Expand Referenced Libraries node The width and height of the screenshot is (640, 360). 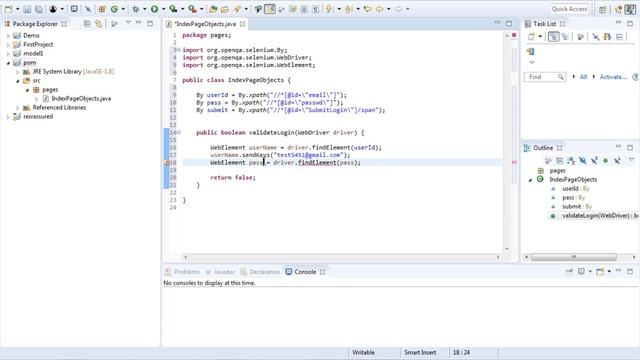(x=18, y=108)
